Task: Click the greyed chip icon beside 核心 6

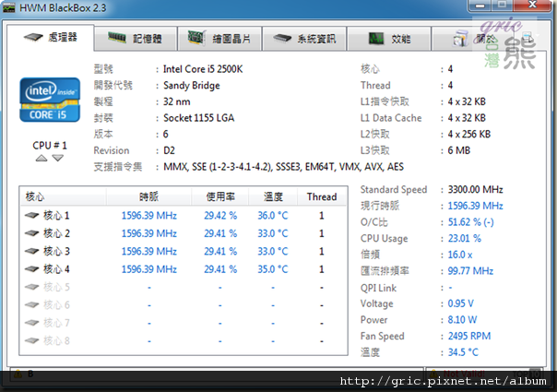Action: pos(32,304)
